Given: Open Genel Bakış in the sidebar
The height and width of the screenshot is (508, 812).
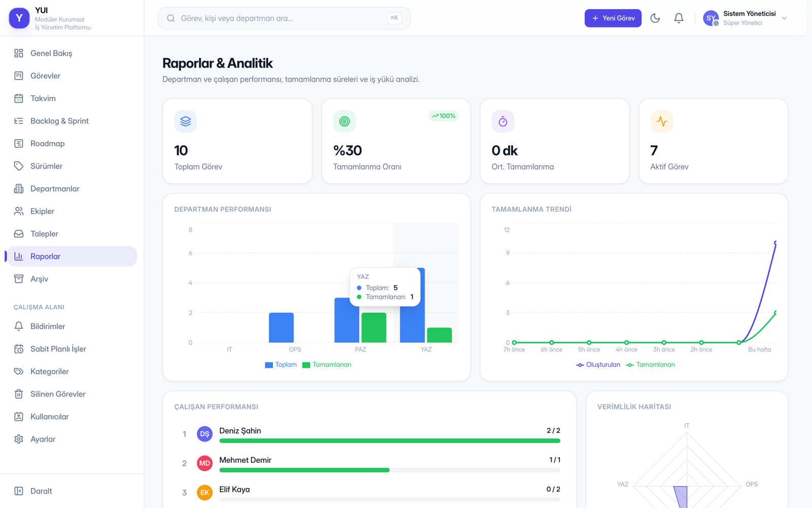Looking at the screenshot, I should point(72,53).
